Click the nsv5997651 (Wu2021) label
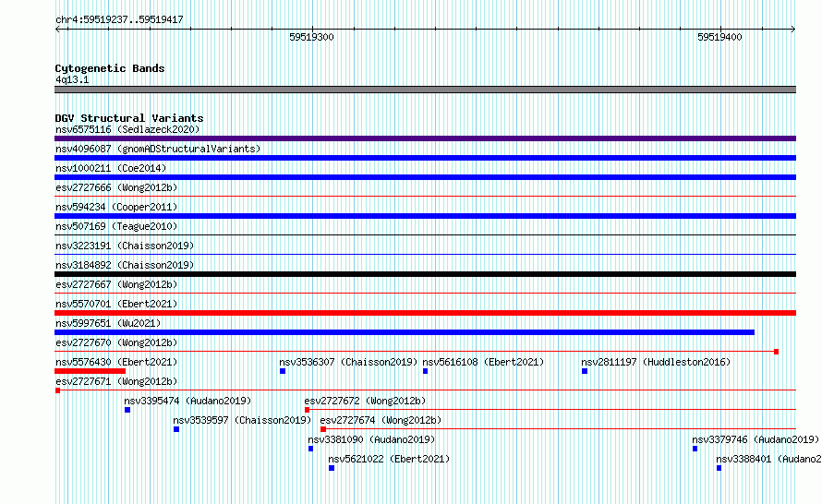 point(108,323)
